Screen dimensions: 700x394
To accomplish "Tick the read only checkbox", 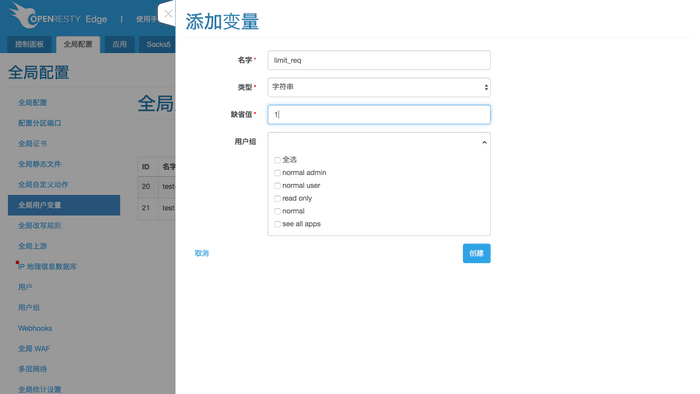I will [277, 199].
